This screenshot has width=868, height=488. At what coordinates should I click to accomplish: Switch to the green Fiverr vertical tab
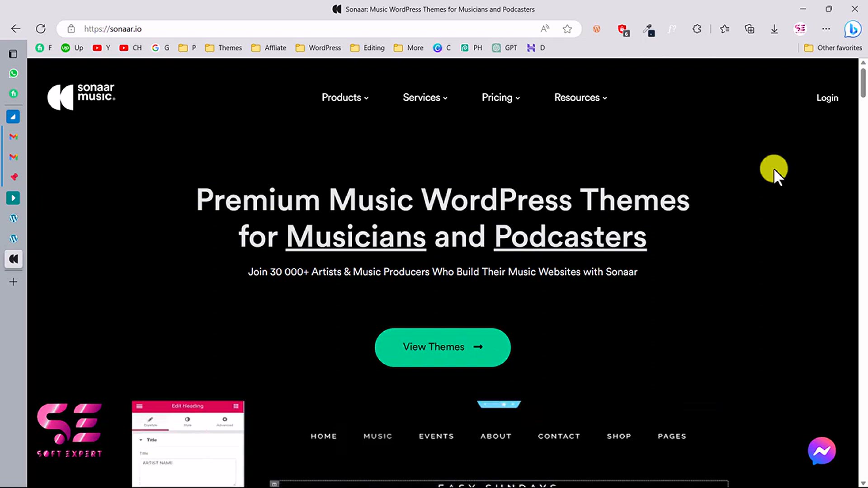click(x=14, y=94)
